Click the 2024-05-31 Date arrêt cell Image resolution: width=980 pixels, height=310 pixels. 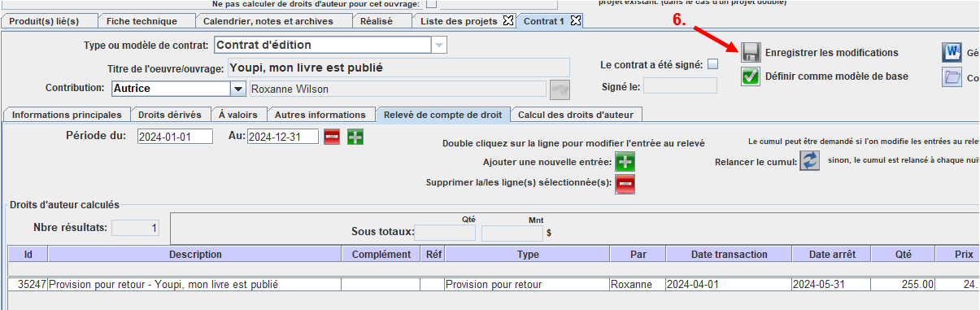point(832,285)
